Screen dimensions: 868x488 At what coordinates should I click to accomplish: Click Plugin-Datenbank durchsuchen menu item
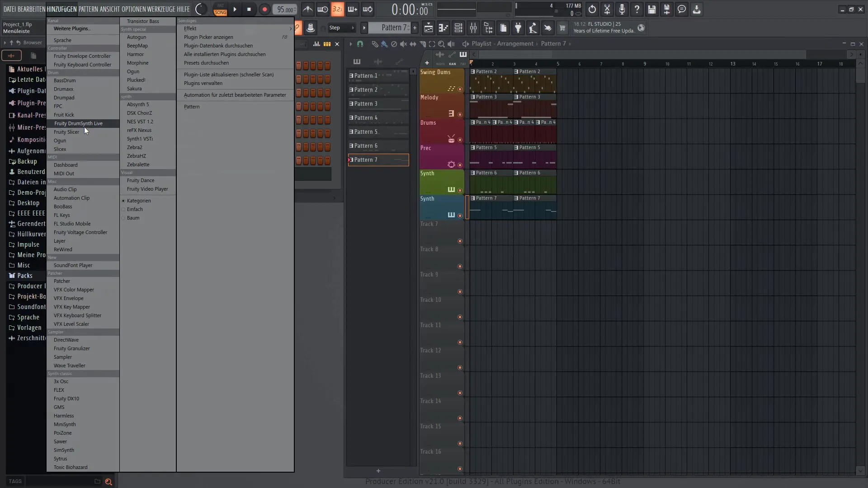pyautogui.click(x=218, y=45)
